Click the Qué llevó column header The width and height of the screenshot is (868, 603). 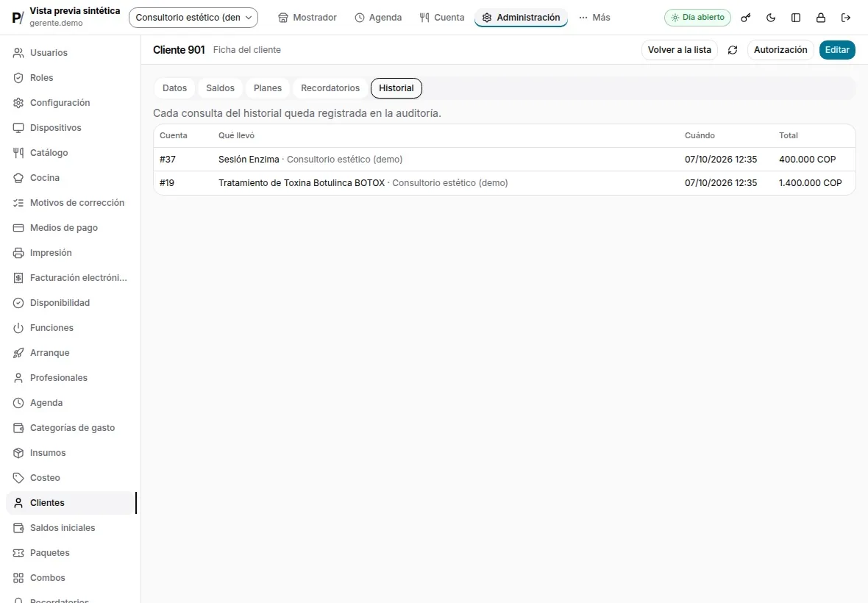(236, 135)
